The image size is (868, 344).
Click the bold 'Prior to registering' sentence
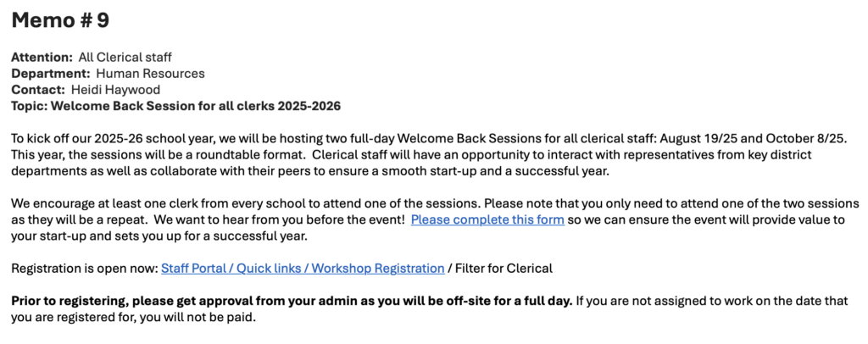point(292,302)
